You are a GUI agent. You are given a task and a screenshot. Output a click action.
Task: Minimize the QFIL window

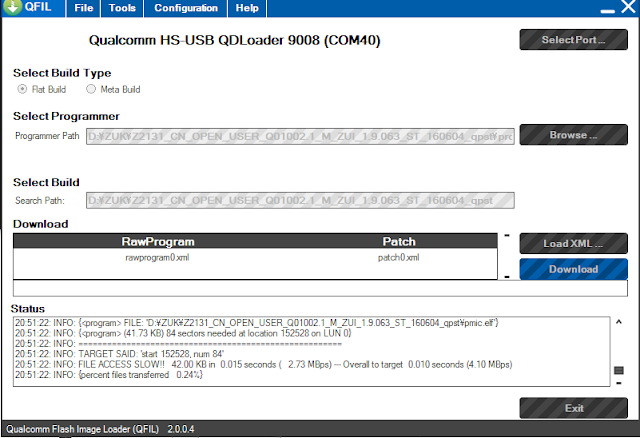click(x=607, y=11)
